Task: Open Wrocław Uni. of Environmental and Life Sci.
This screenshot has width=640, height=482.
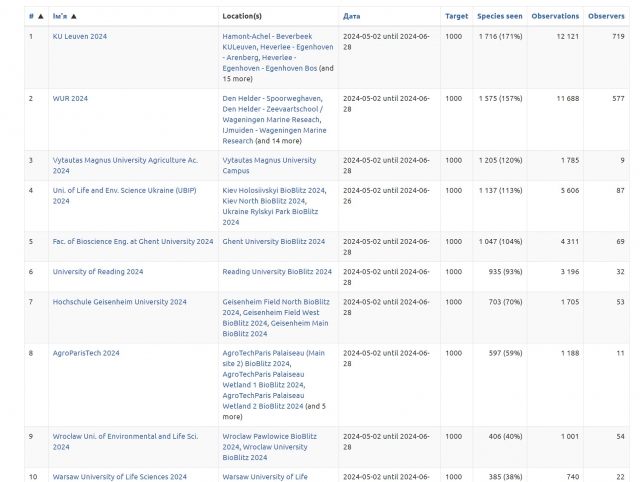Action: click(125, 436)
